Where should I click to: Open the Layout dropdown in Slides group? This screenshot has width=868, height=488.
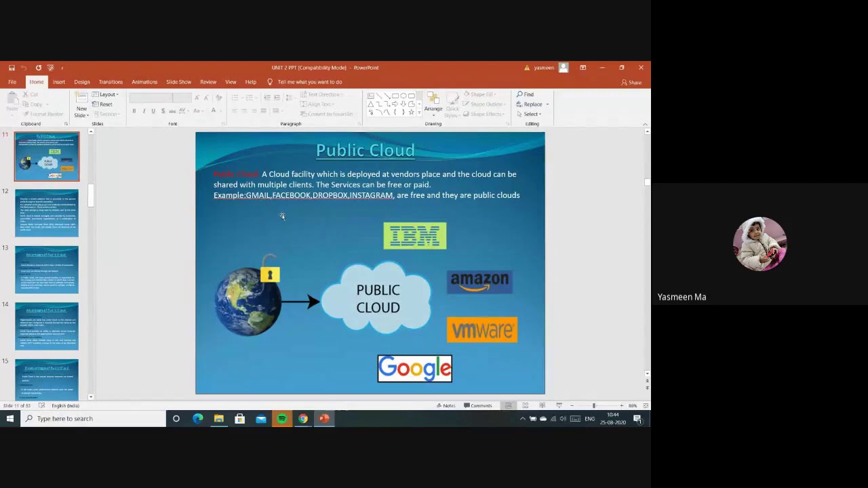click(x=105, y=95)
